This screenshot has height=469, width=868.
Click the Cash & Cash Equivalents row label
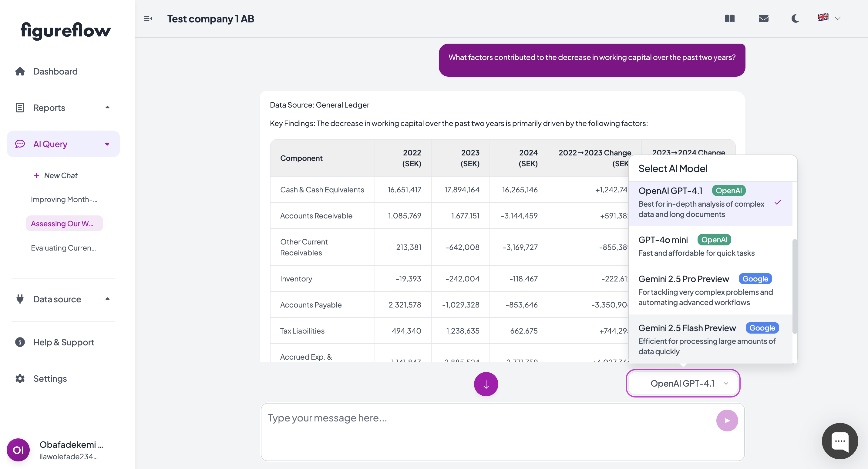click(322, 190)
